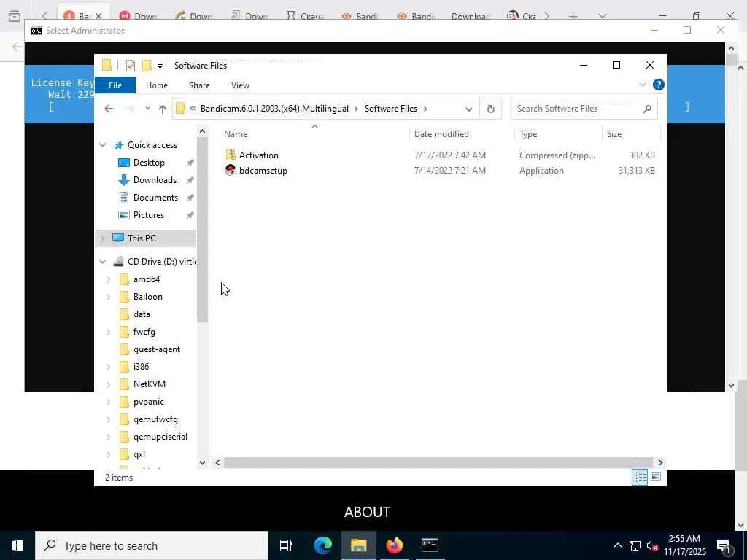The height and width of the screenshot is (560, 747).
Task: Collapse CD Drive (D:) tree node
Action: click(102, 262)
